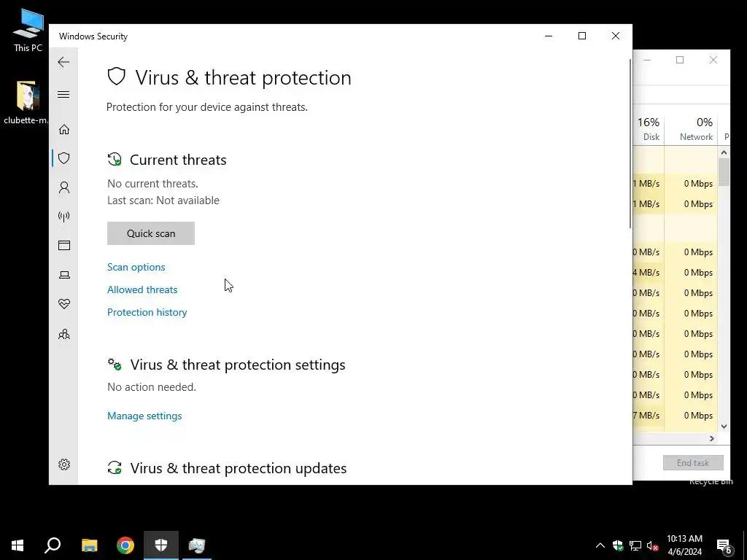Open the notification center with 6 notifications
Viewport: 747px width, 560px height.
click(724, 545)
